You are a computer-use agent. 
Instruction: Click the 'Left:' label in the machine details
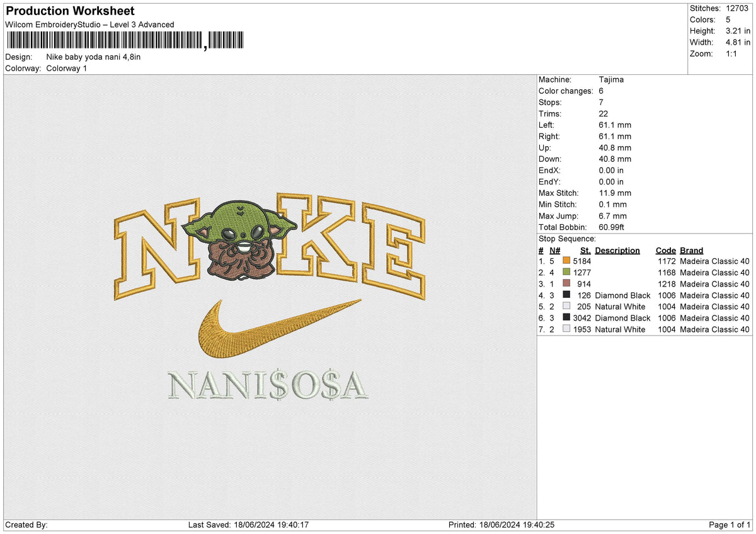[547, 125]
